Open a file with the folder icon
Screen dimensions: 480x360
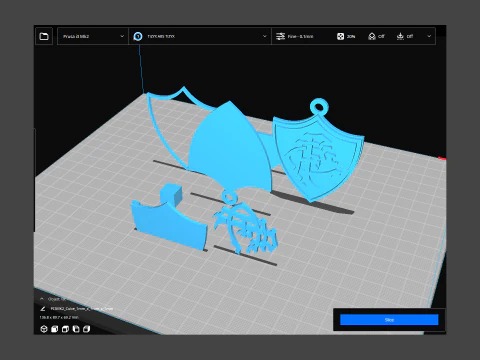(44, 36)
